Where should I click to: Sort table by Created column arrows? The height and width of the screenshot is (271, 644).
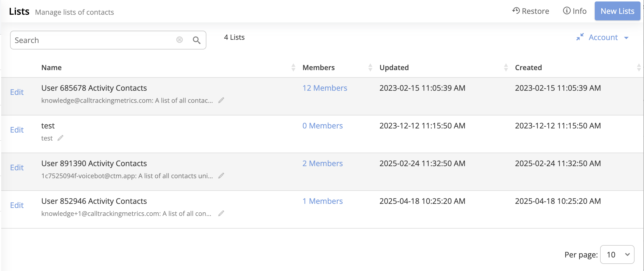639,67
